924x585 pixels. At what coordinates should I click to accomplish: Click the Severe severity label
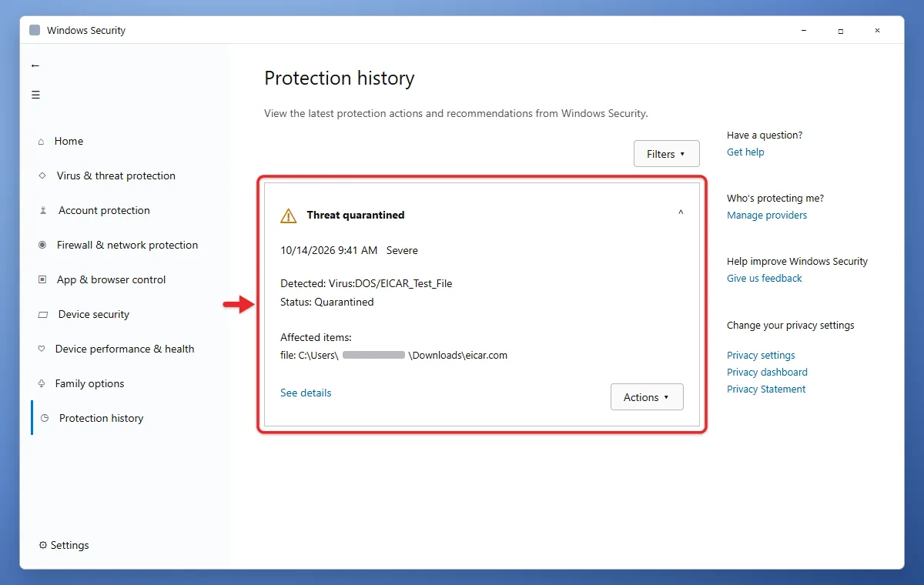click(x=402, y=250)
